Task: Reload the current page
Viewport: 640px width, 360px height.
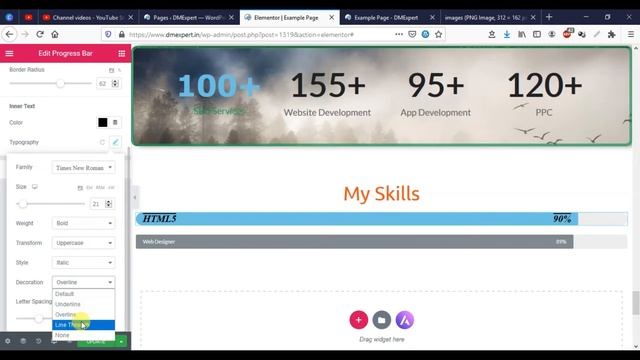Action: click(40, 35)
